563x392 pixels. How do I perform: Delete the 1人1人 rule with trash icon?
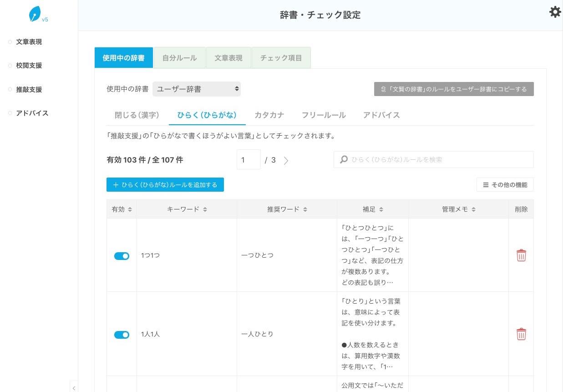[521, 334]
